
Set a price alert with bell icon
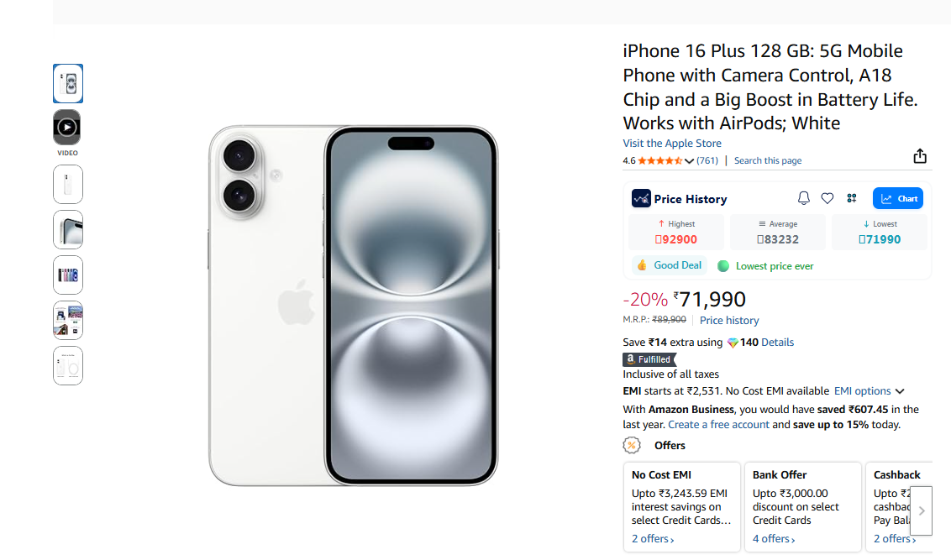804,198
